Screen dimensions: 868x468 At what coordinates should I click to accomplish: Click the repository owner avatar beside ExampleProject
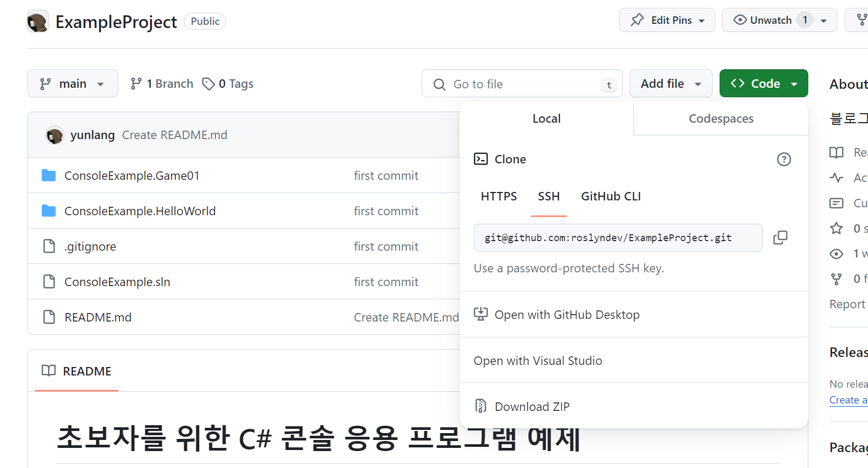coord(38,22)
